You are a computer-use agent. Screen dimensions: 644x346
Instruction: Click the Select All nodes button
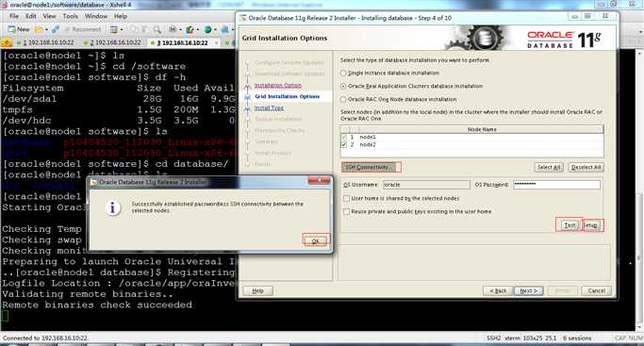(x=549, y=167)
